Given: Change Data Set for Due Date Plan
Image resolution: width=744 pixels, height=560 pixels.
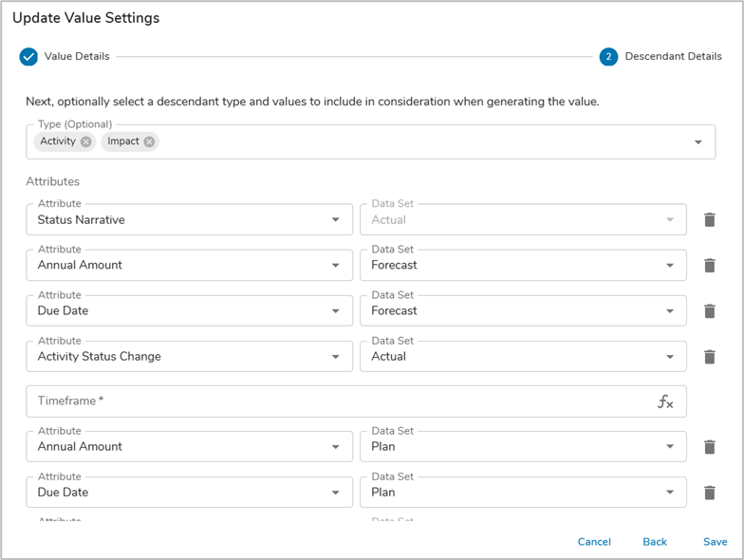Looking at the screenshot, I should [669, 493].
